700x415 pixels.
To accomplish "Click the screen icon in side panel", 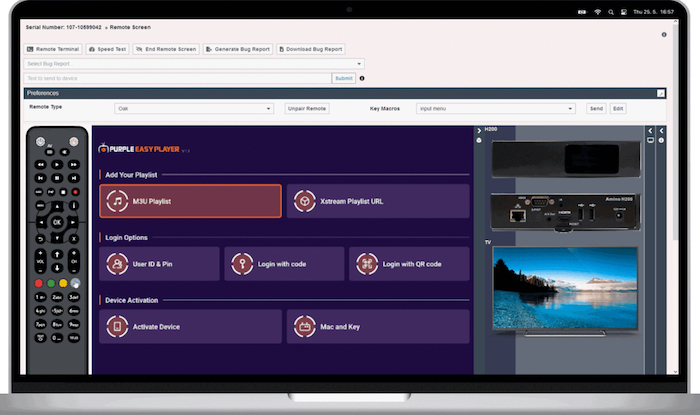I will (x=650, y=140).
